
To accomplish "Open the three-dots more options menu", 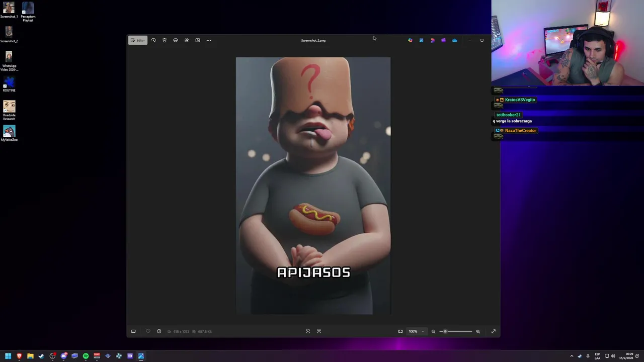I will [x=209, y=40].
